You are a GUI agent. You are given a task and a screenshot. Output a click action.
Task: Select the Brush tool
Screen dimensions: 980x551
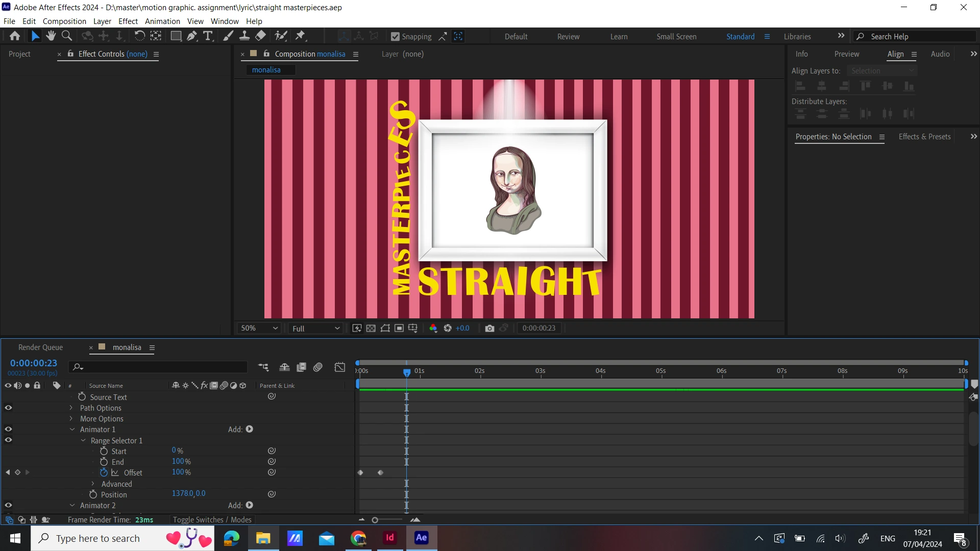pyautogui.click(x=228, y=36)
